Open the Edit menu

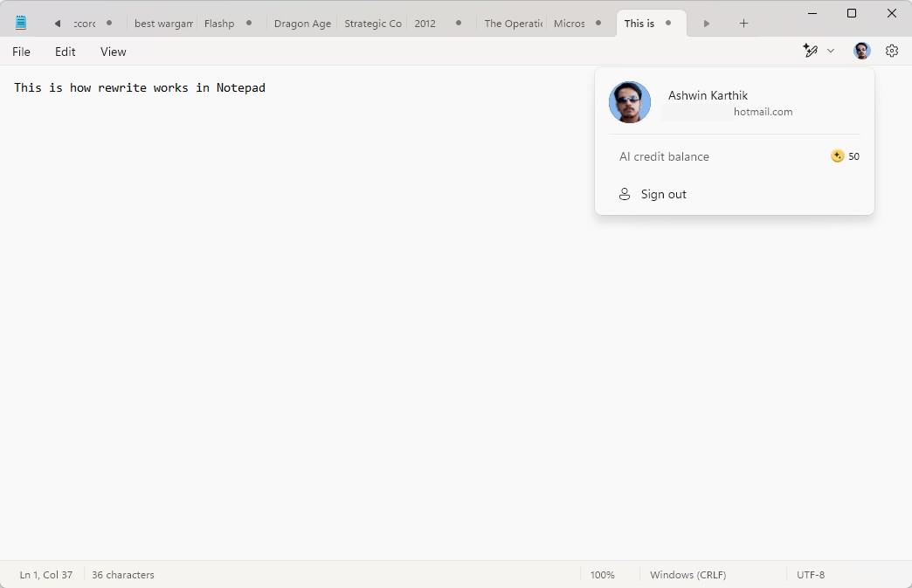[65, 52]
